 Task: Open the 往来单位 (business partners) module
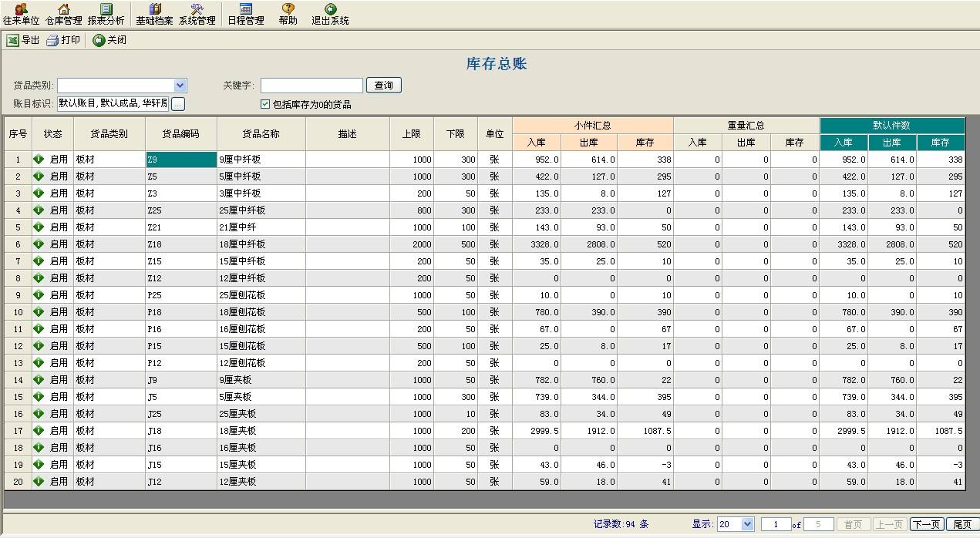(21, 13)
